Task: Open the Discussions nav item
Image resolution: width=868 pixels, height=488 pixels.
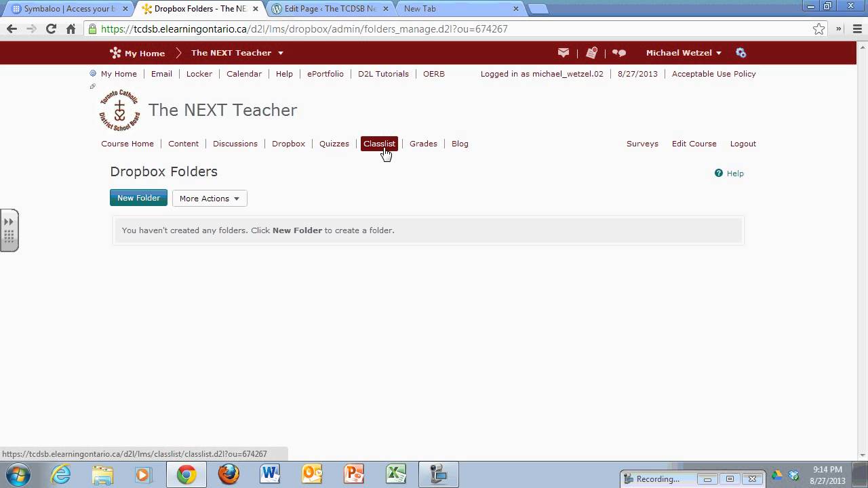Action: [235, 144]
